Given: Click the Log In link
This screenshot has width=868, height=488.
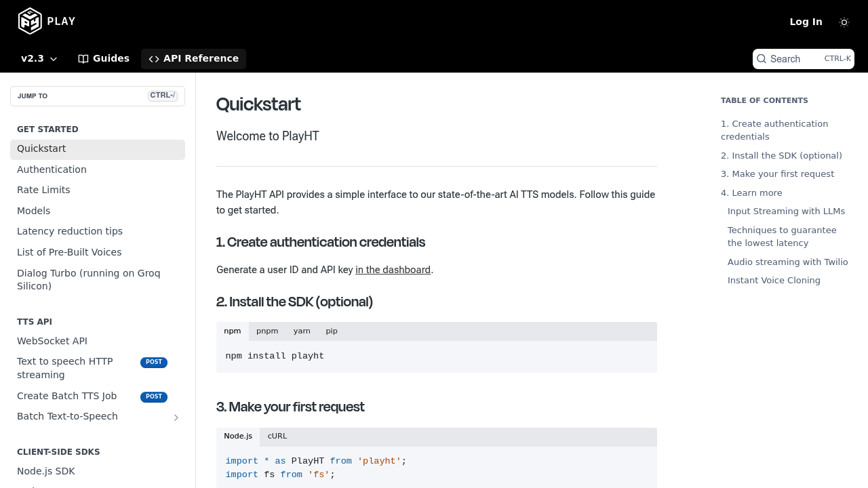Looking at the screenshot, I should pyautogui.click(x=806, y=22).
